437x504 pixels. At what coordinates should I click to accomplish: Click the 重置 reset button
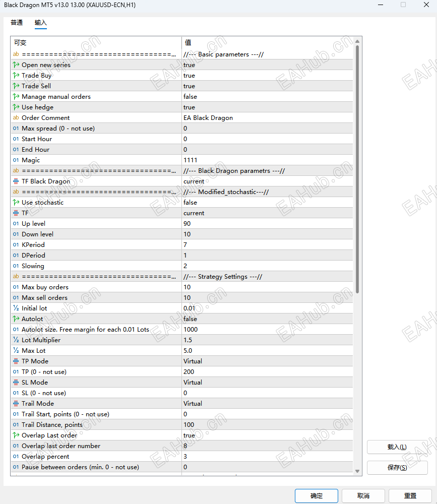410,496
